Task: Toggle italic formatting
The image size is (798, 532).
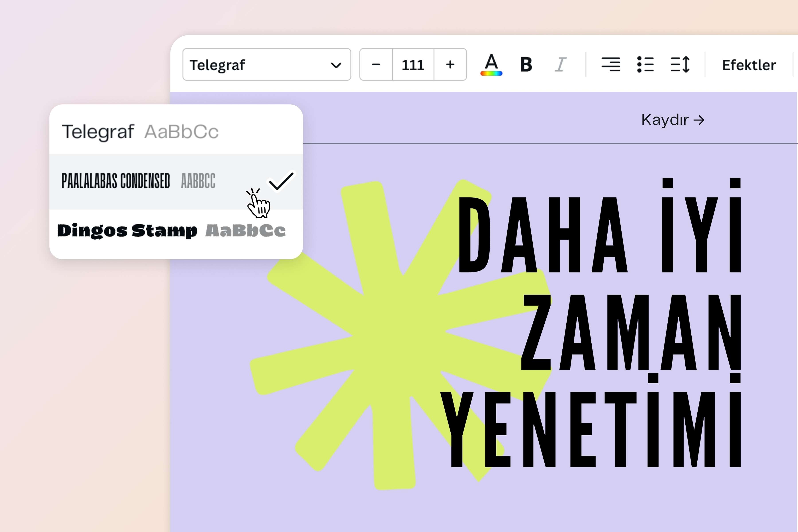Action: coord(561,65)
